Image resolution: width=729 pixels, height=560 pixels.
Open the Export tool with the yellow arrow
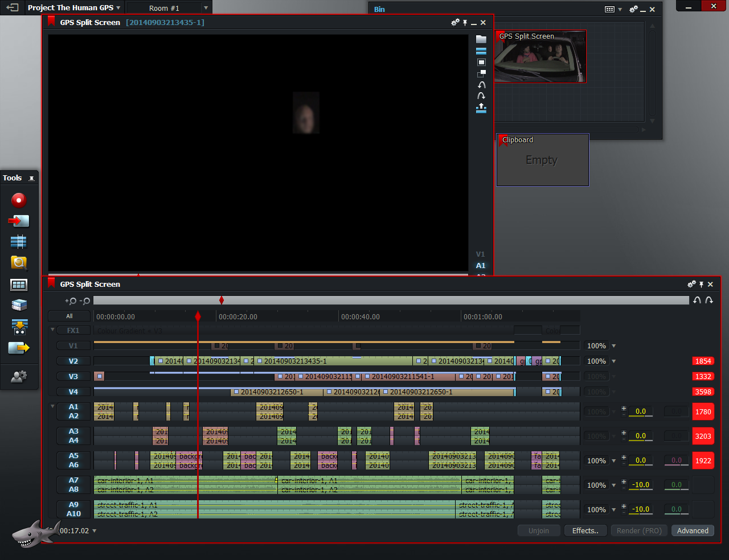[19, 347]
